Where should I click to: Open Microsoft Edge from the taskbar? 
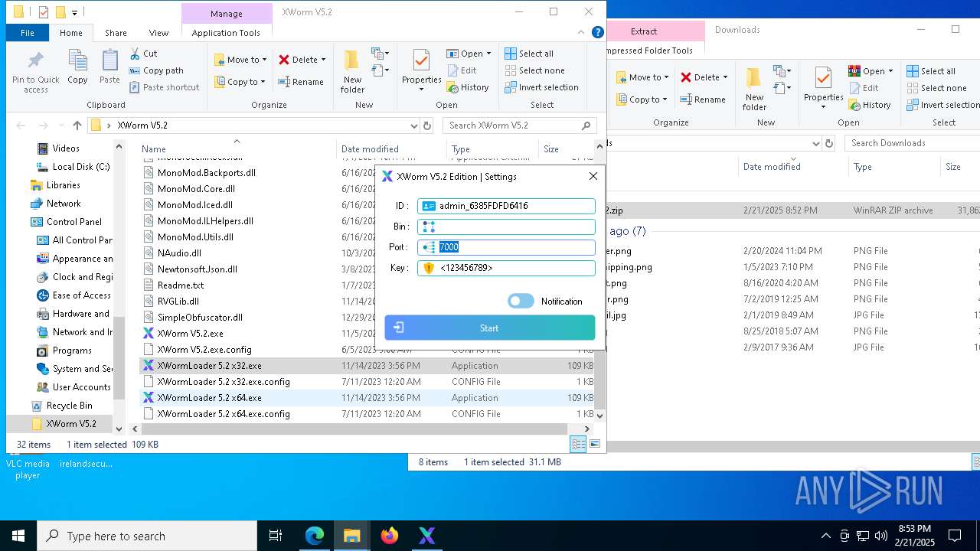315,536
